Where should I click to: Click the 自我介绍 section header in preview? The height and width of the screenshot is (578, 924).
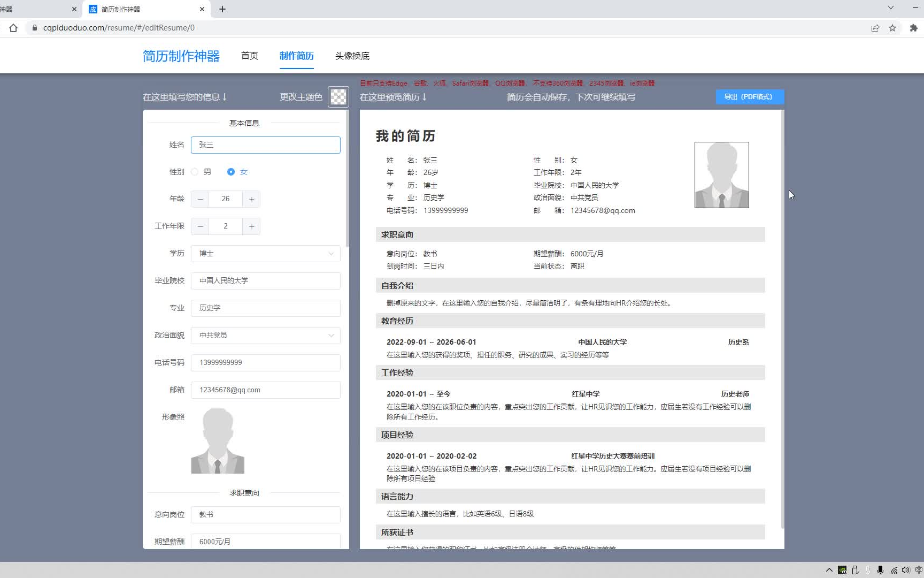click(571, 286)
